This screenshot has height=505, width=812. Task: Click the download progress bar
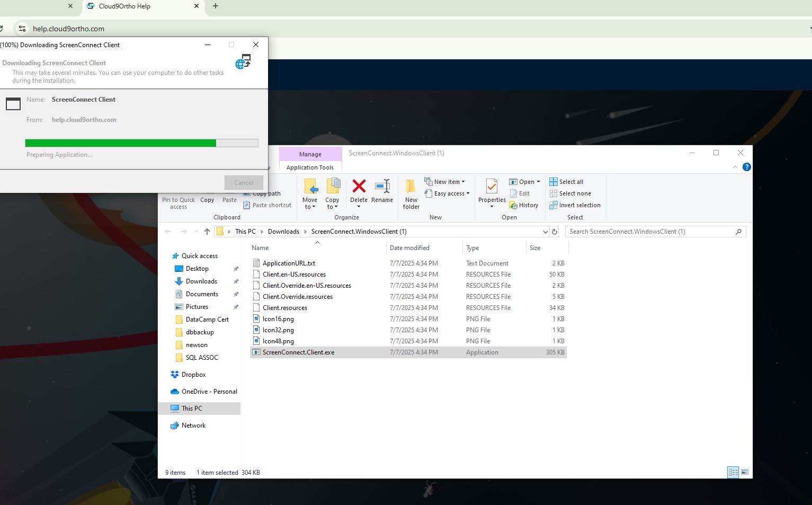click(141, 143)
